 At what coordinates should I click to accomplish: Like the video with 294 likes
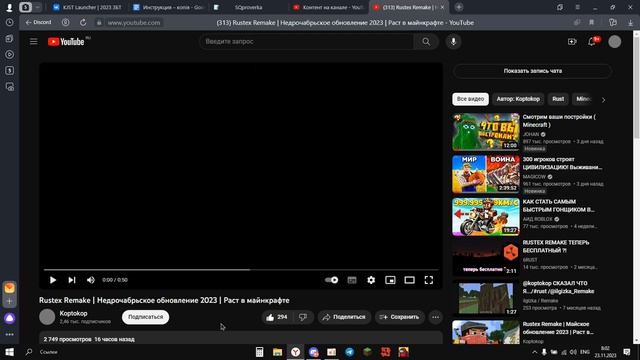277,317
